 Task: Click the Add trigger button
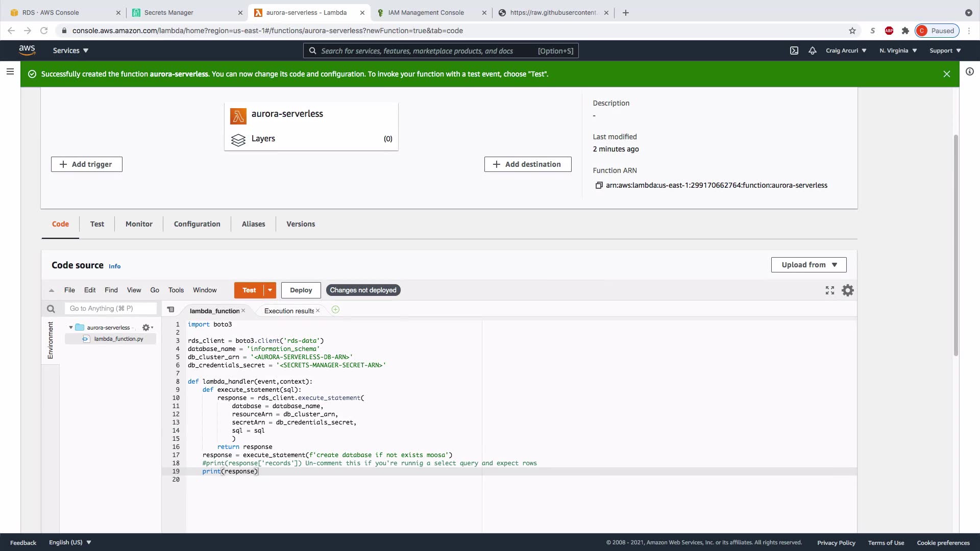tap(86, 164)
